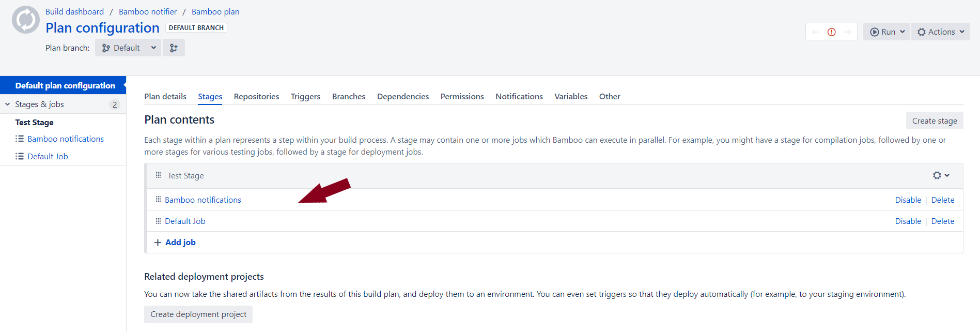Disable the Default Job

(908, 221)
